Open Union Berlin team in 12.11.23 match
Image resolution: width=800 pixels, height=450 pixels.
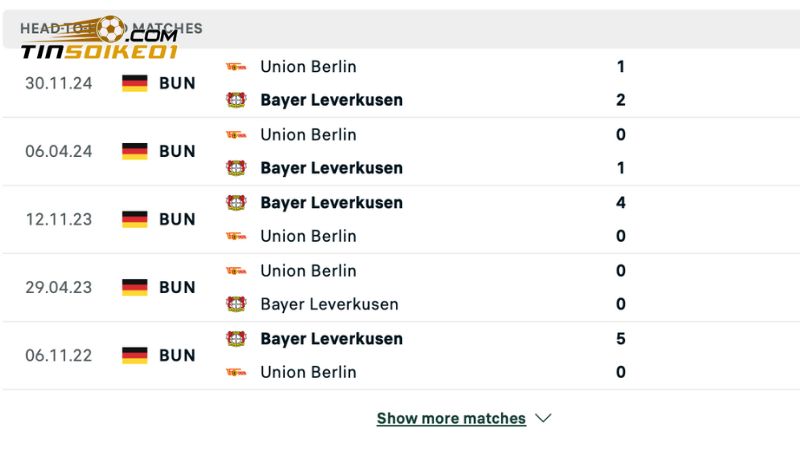point(308,236)
